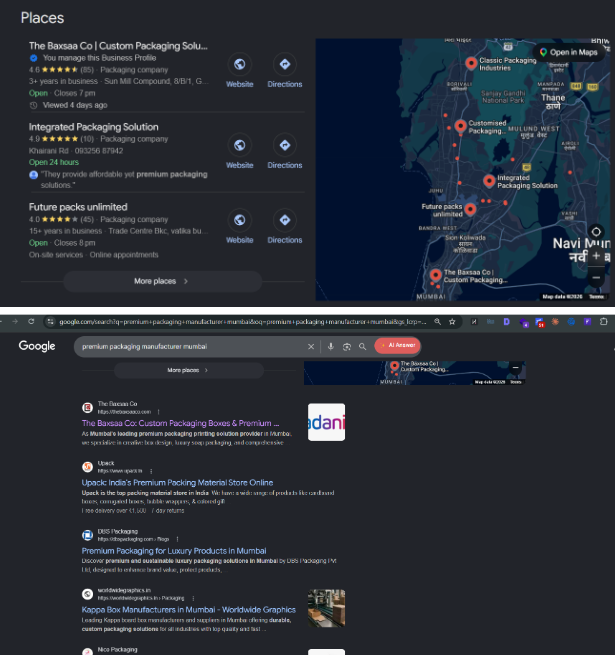The width and height of the screenshot is (615, 655).
Task: Click the Classic Packaging Industries map pin
Action: click(x=471, y=63)
